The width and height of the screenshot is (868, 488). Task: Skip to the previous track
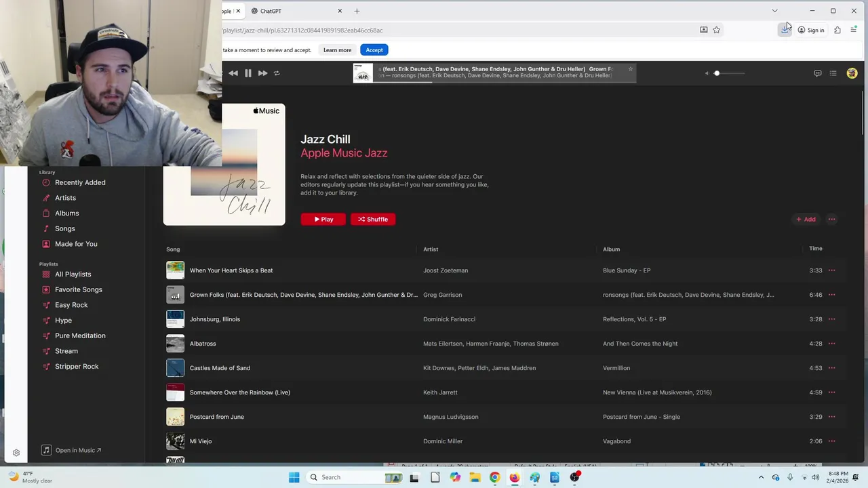coord(233,73)
